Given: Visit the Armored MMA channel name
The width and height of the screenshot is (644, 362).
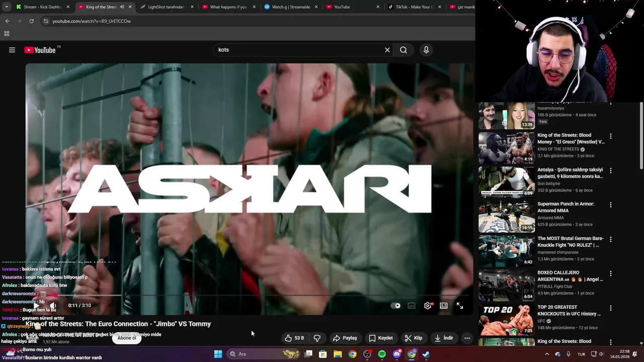Looking at the screenshot, I should [x=550, y=218].
